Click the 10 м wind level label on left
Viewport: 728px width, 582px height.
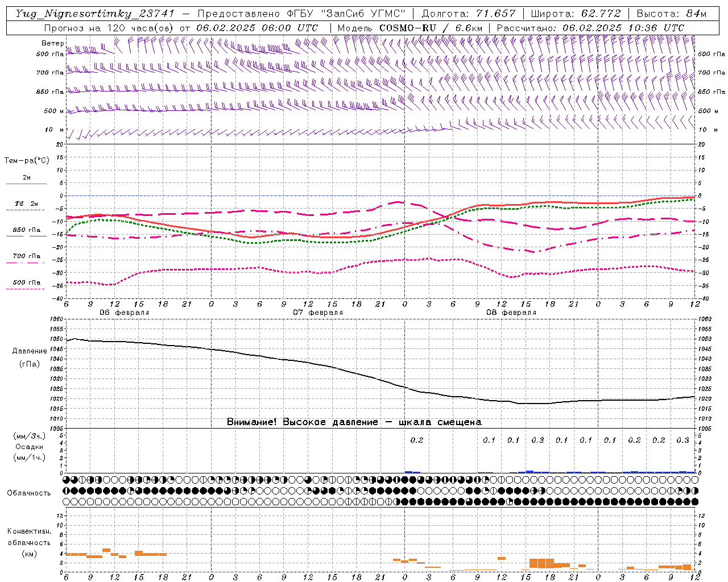pos(54,130)
